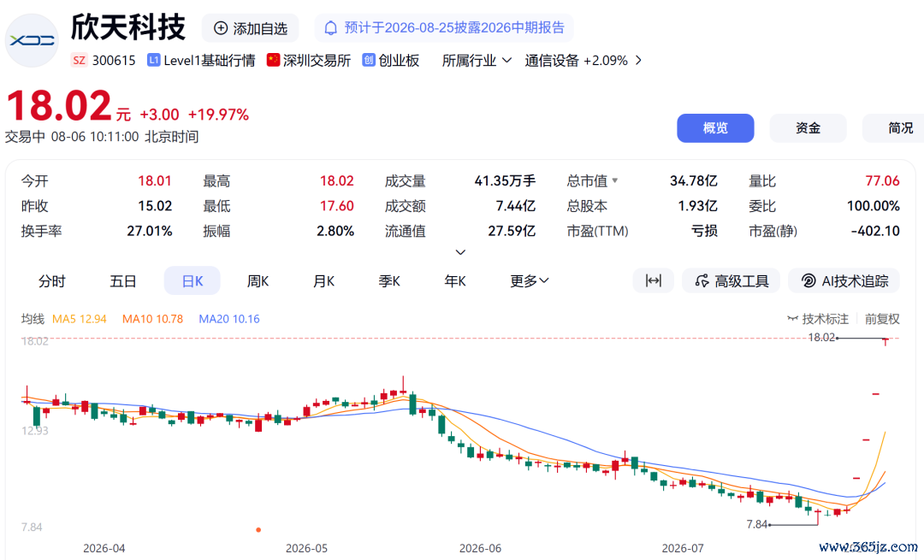Click the 最高 18.02 value
The height and width of the screenshot is (560, 924).
pyautogui.click(x=336, y=180)
